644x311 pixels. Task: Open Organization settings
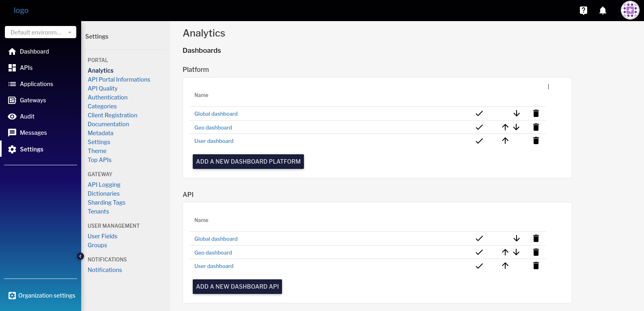pyautogui.click(x=47, y=296)
